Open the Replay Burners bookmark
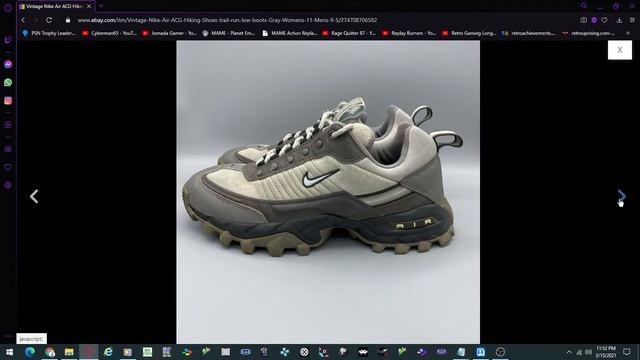This screenshot has height=360, width=640. (409, 33)
